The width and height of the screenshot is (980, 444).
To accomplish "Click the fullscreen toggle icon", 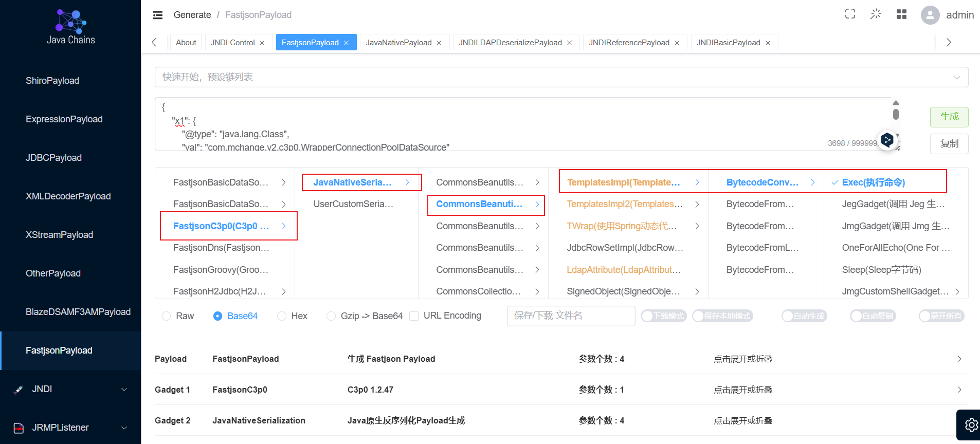I will [850, 14].
